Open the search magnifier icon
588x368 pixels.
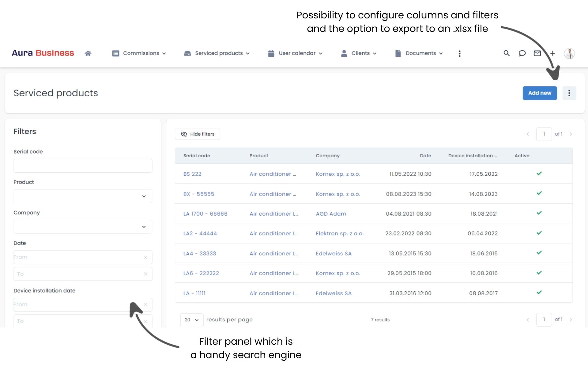[507, 53]
